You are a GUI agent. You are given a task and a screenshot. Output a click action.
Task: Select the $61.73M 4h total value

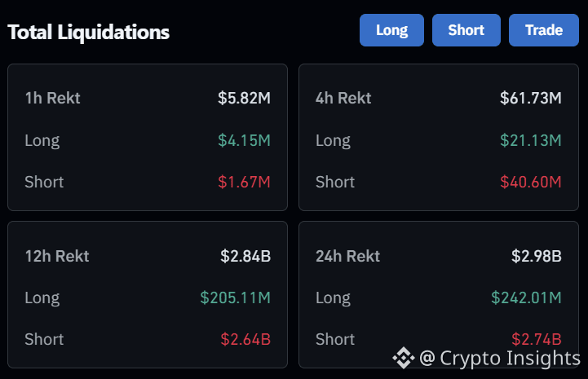(x=531, y=99)
